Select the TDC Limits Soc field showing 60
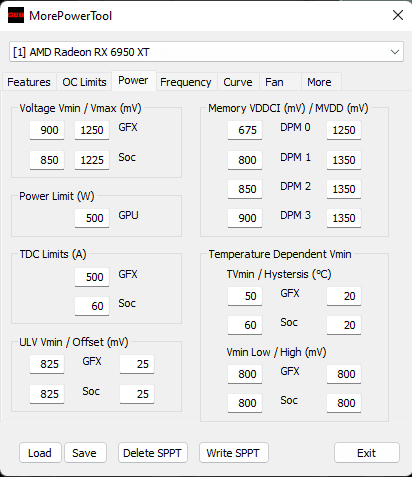The width and height of the screenshot is (412, 477). coord(92,306)
